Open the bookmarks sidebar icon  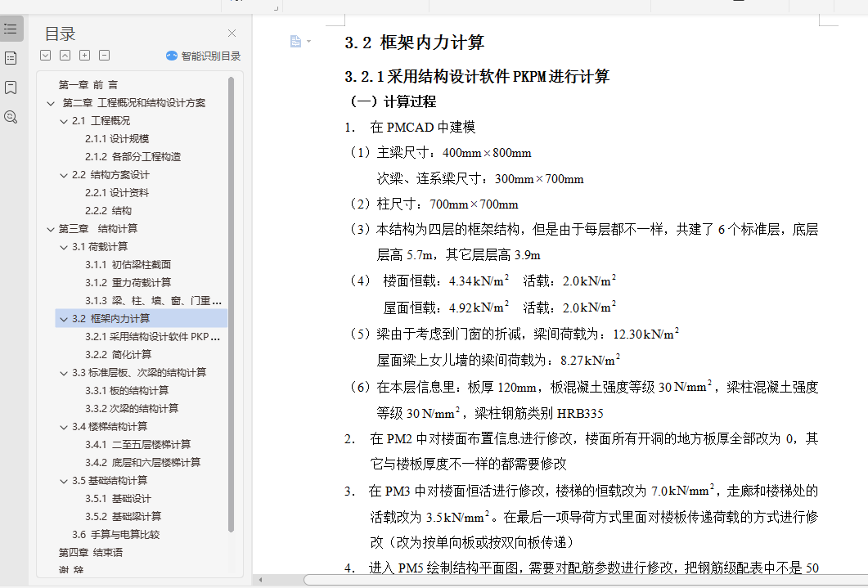tap(11, 88)
